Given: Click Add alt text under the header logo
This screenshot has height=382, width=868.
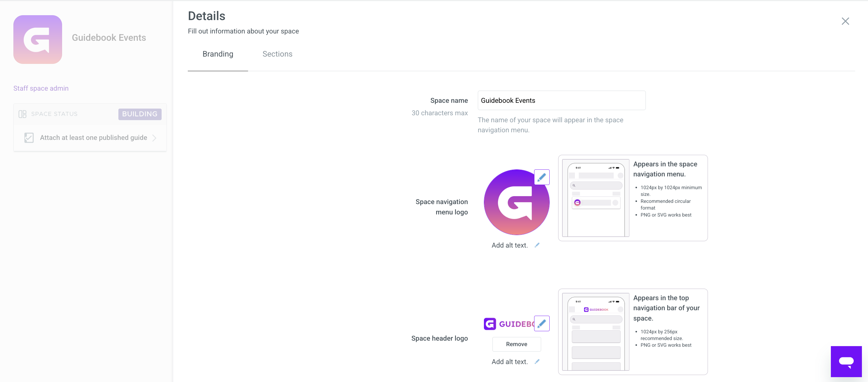Looking at the screenshot, I should tap(509, 361).
